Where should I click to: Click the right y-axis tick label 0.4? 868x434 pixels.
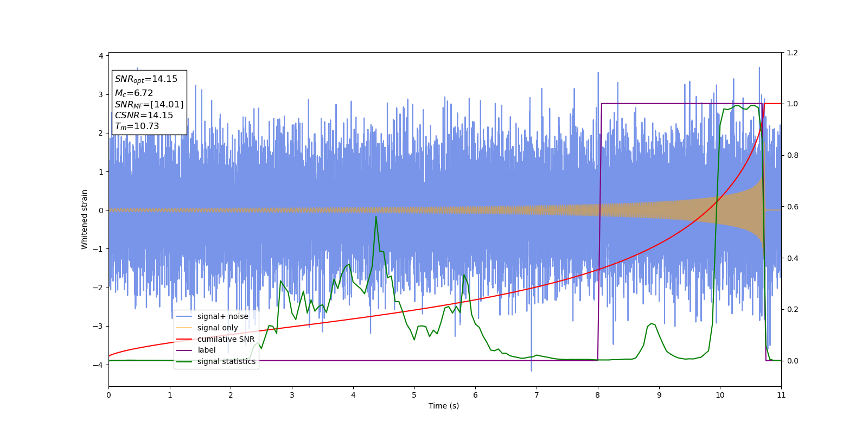792,258
